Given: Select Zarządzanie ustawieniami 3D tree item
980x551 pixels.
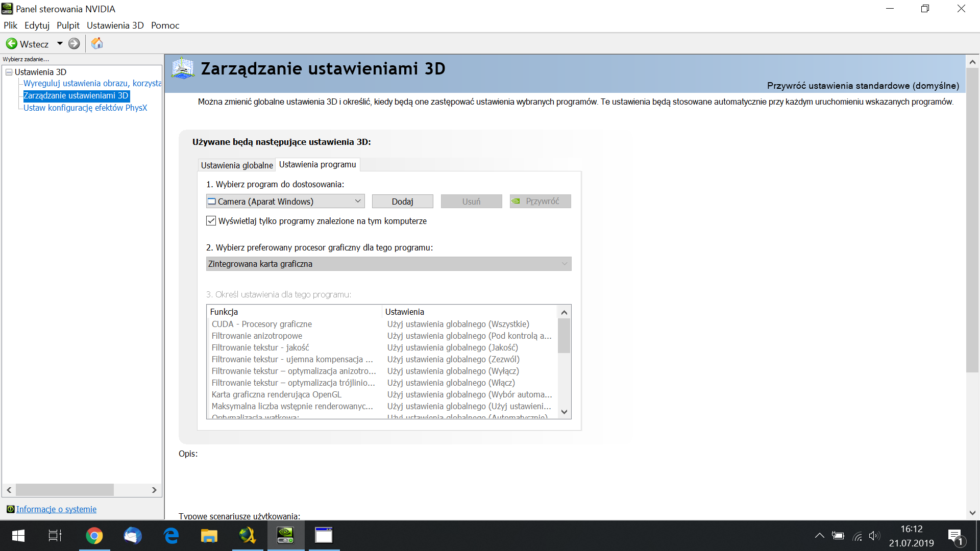Looking at the screenshot, I should [x=76, y=96].
